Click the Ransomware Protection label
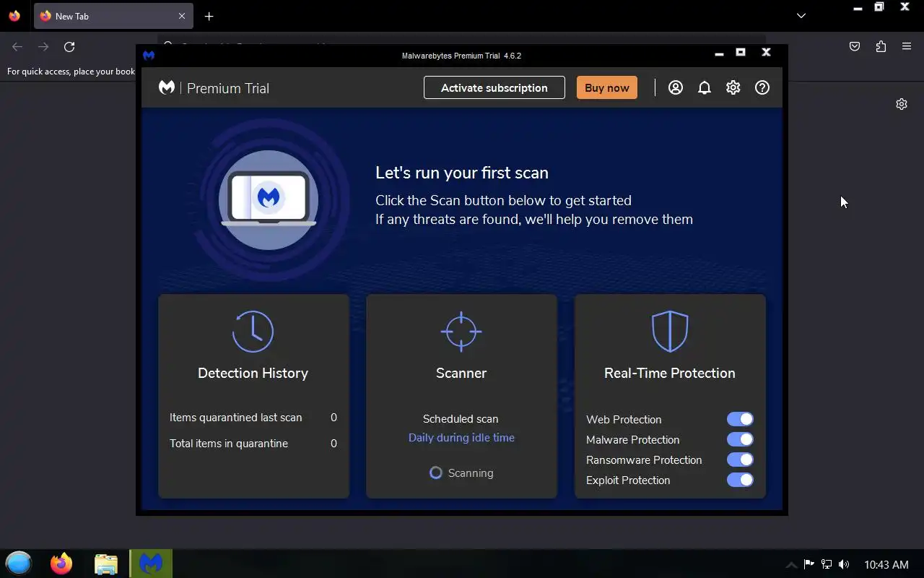 pos(644,460)
